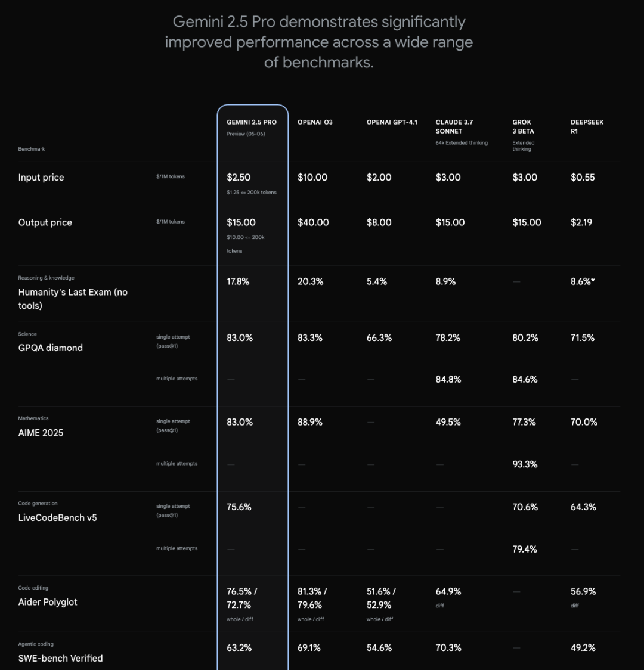Click the Output price row label
The image size is (644, 670).
tap(45, 222)
